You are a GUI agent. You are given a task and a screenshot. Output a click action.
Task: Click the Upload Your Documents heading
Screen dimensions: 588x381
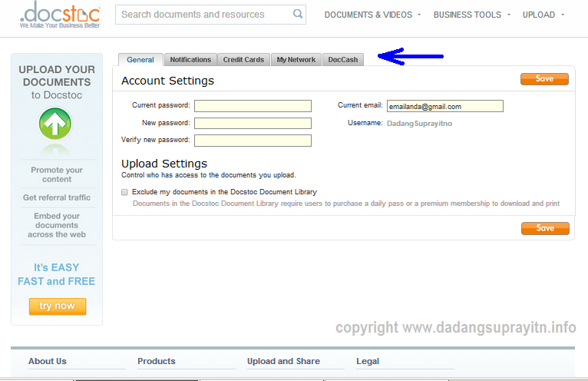[57, 76]
